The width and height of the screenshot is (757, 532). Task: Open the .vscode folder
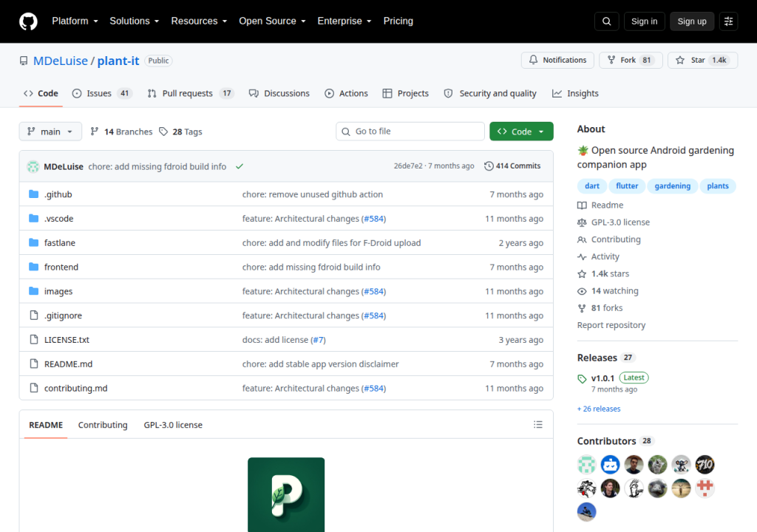click(x=59, y=218)
